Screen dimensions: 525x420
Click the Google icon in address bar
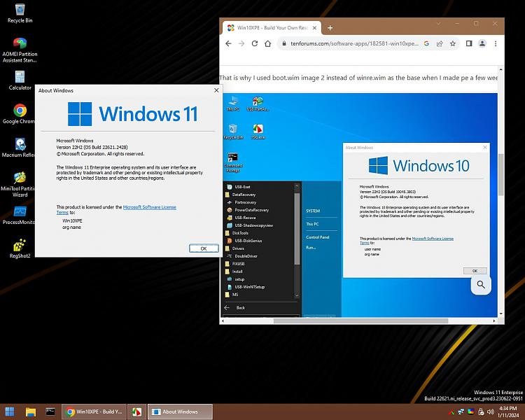tap(426, 43)
